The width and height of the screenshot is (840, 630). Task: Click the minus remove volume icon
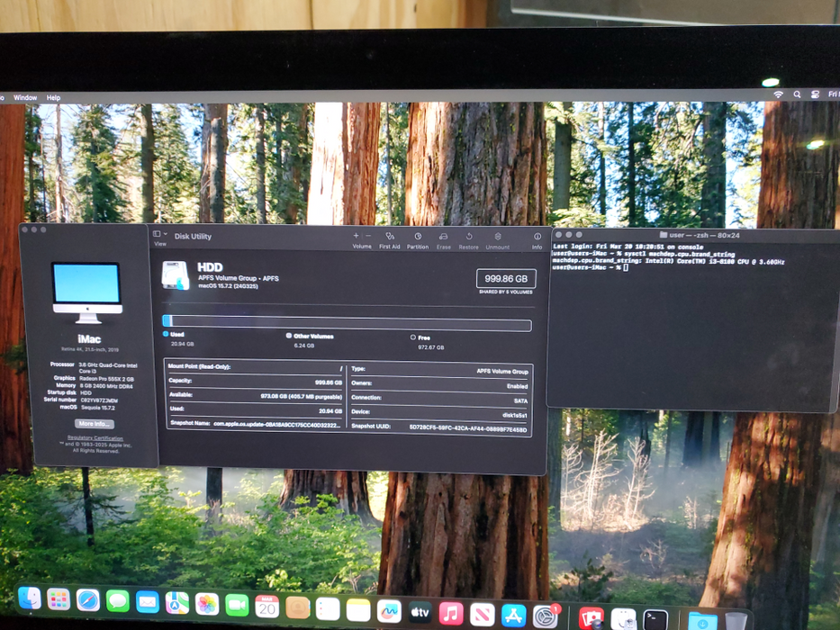(x=368, y=236)
